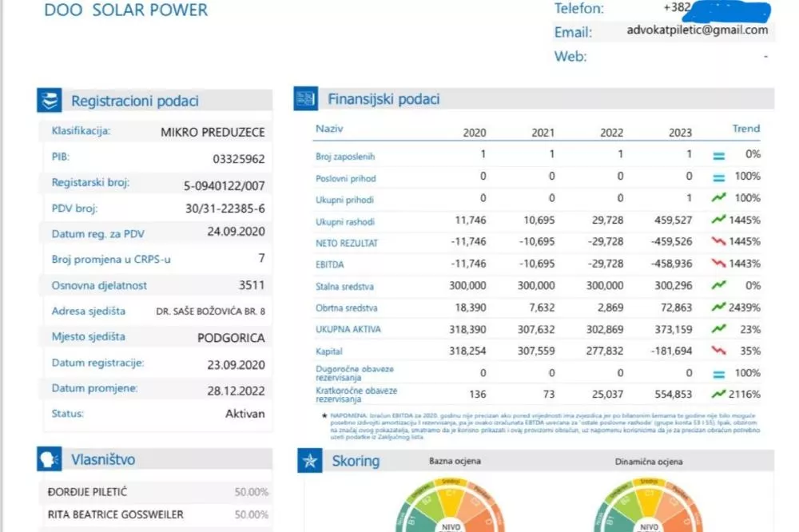Click the Vlasništvo section icon
This screenshot has width=799, height=532.
coord(50,459)
